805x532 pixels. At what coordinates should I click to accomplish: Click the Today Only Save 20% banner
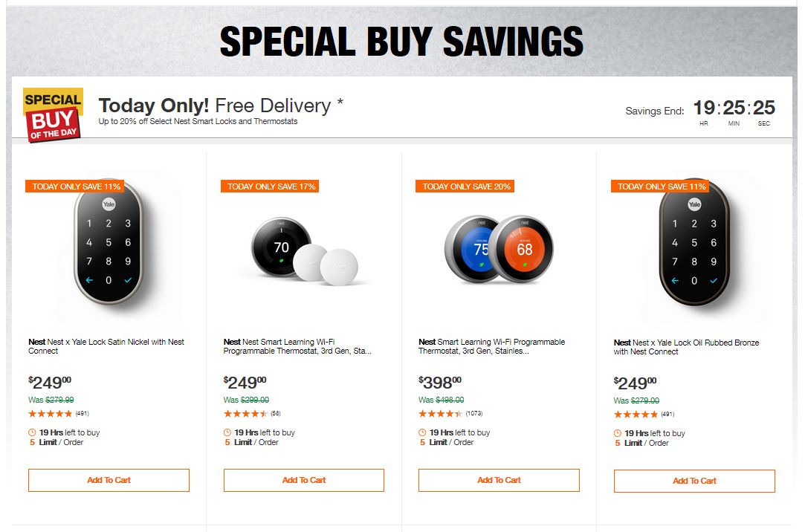click(x=465, y=186)
